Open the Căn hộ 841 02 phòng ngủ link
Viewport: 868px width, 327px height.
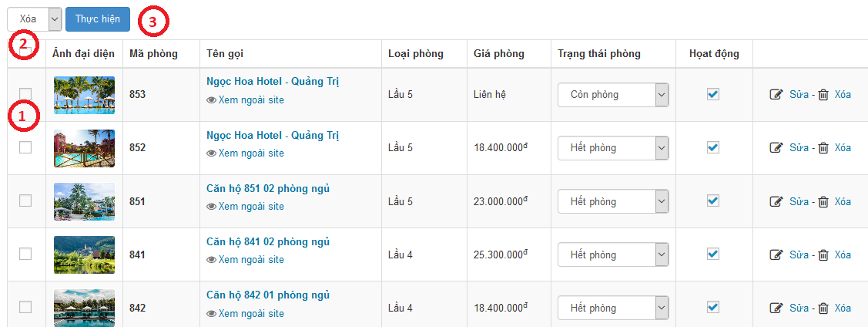tap(268, 242)
